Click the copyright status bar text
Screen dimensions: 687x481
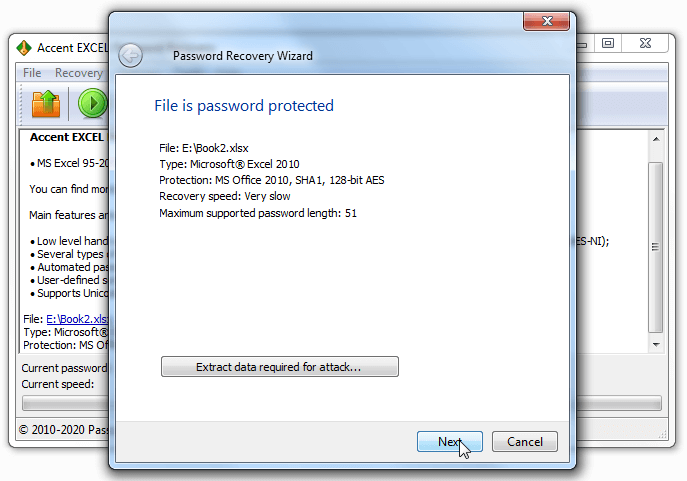[64, 430]
